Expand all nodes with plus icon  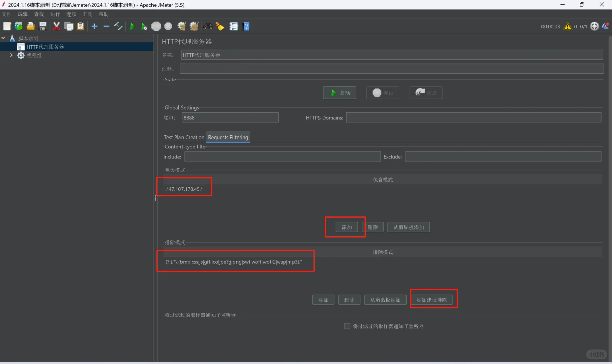[94, 26]
